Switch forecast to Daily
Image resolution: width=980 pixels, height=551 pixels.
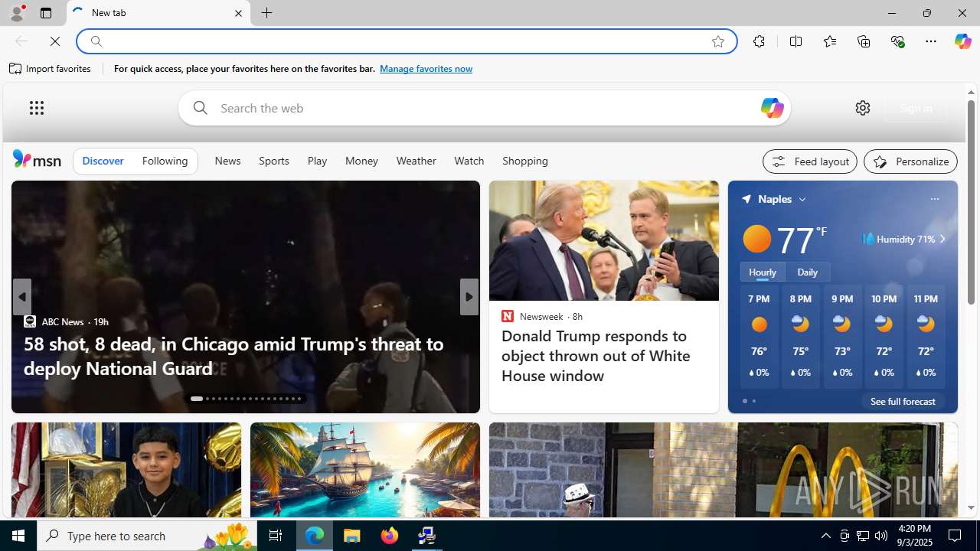click(x=807, y=272)
